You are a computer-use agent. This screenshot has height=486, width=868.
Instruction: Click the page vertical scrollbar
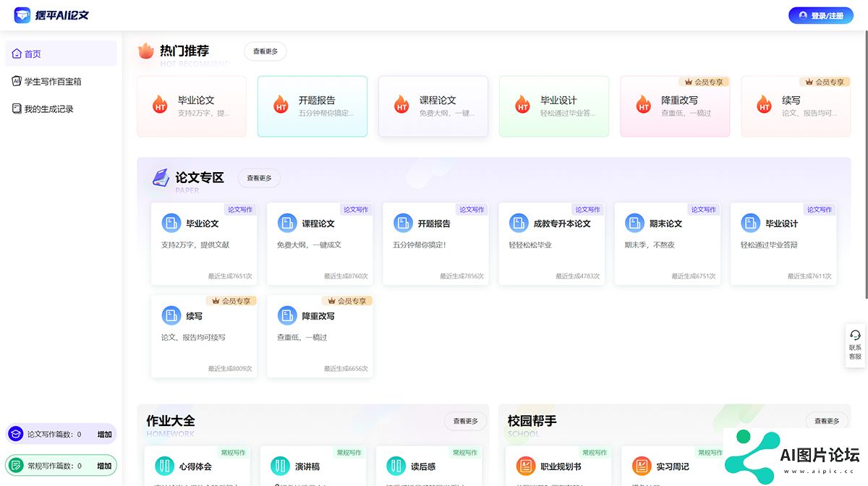tap(865, 166)
